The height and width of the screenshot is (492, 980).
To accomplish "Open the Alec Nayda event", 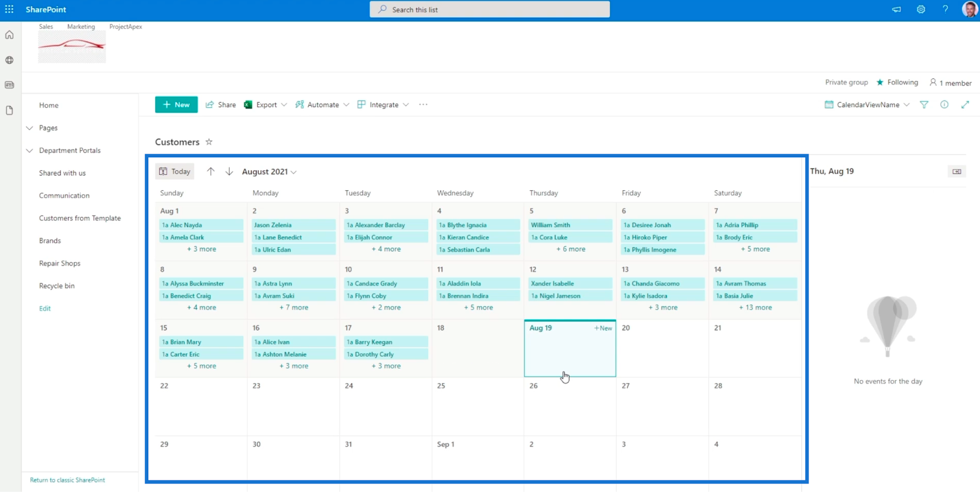I will (202, 225).
